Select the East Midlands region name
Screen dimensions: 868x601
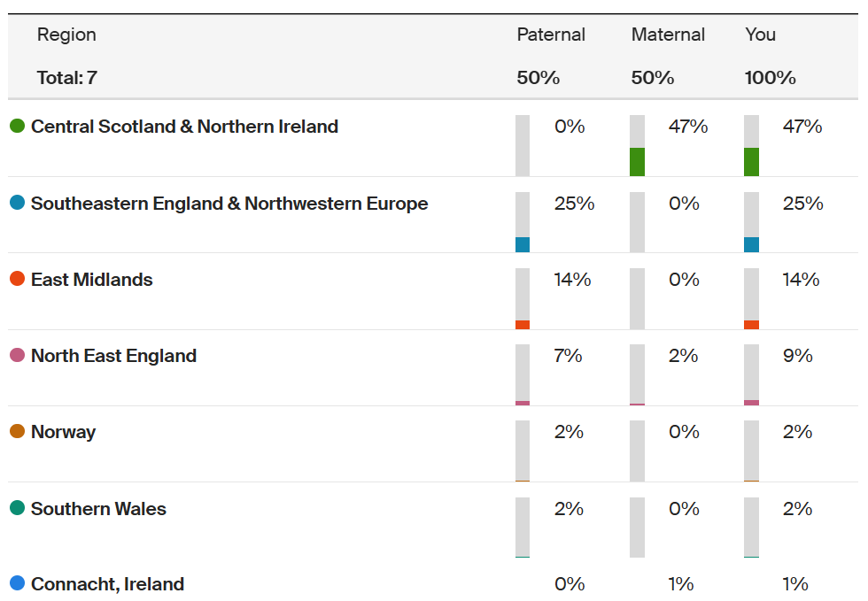click(x=91, y=280)
